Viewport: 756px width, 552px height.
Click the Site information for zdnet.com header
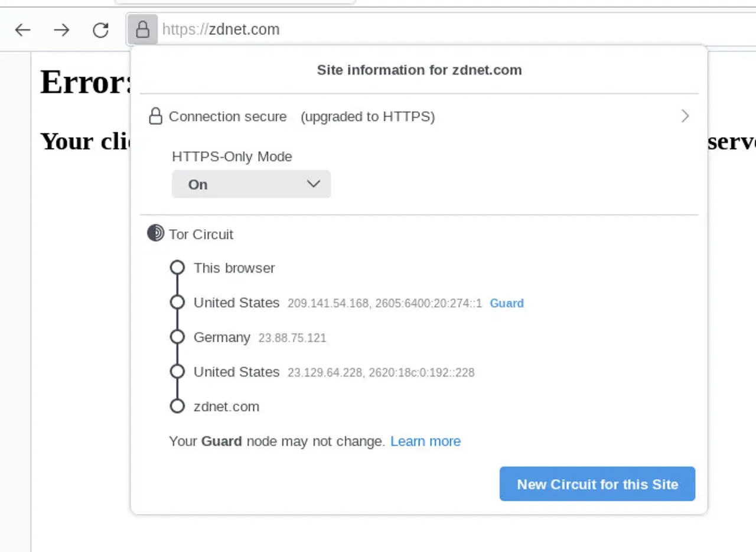click(419, 70)
